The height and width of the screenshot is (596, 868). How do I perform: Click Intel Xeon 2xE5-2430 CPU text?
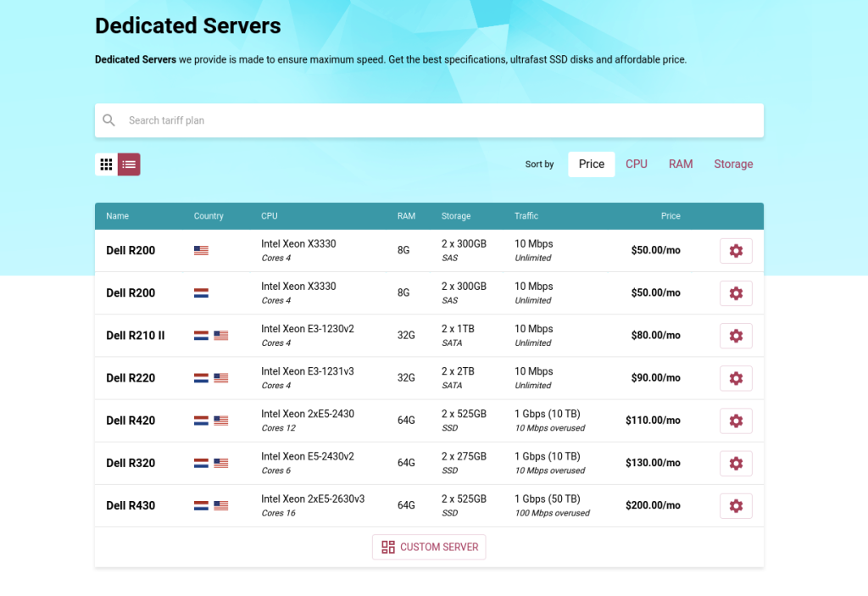coord(308,415)
